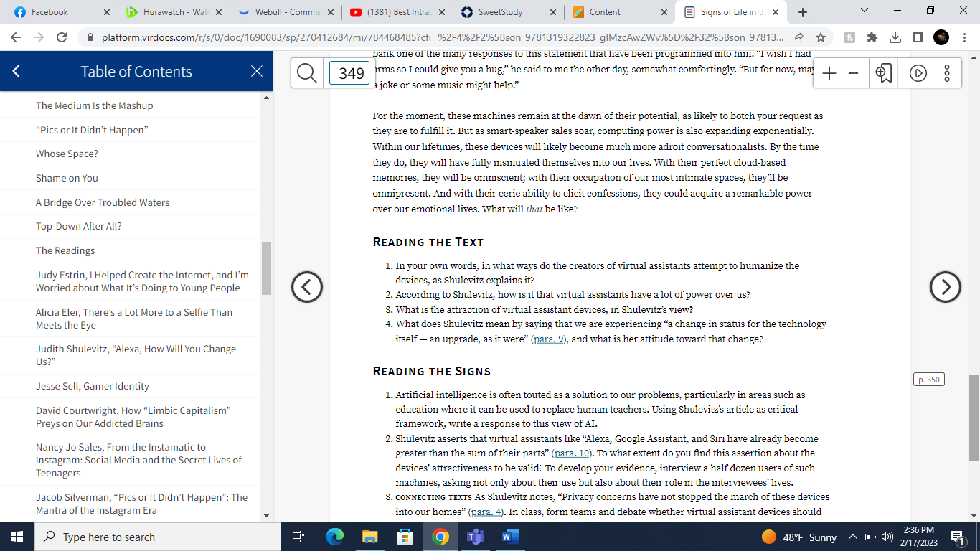The image size is (980, 551).
Task: Open the tab search dropdown chevron
Action: [864, 11]
